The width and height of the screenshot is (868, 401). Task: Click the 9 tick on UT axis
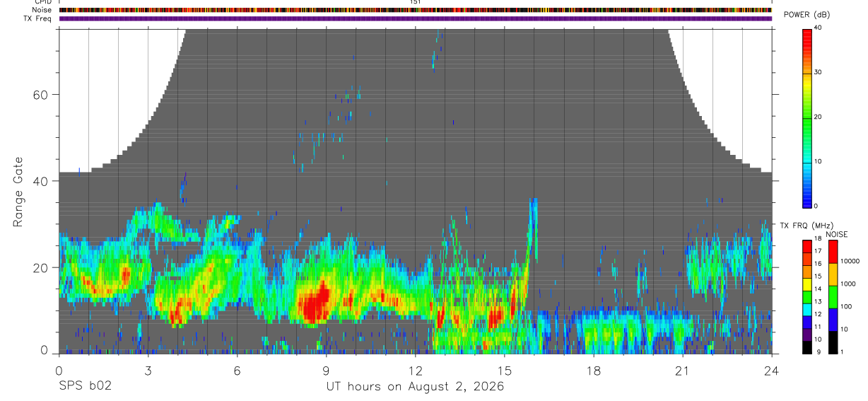[x=326, y=370]
